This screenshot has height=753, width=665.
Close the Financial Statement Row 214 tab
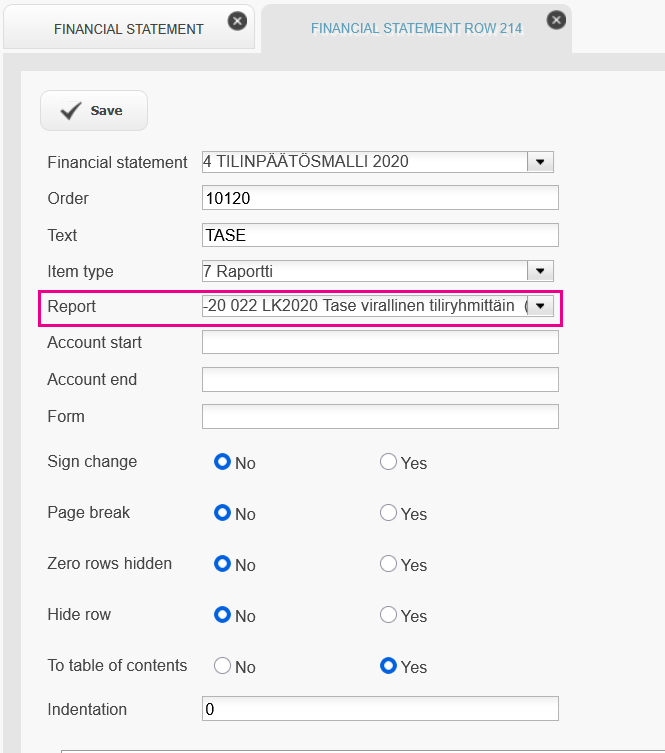[556, 20]
